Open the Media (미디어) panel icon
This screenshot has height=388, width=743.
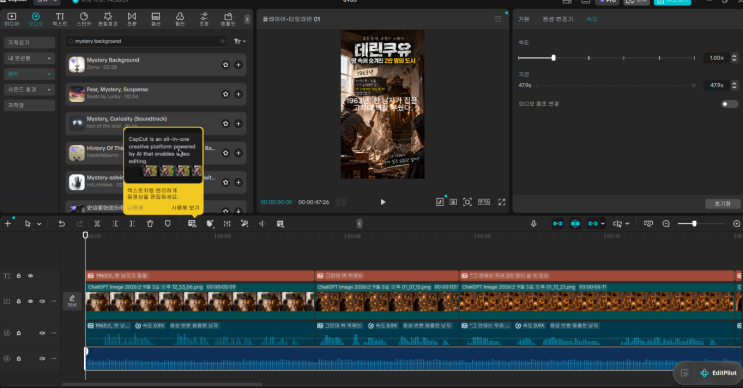pos(12,19)
